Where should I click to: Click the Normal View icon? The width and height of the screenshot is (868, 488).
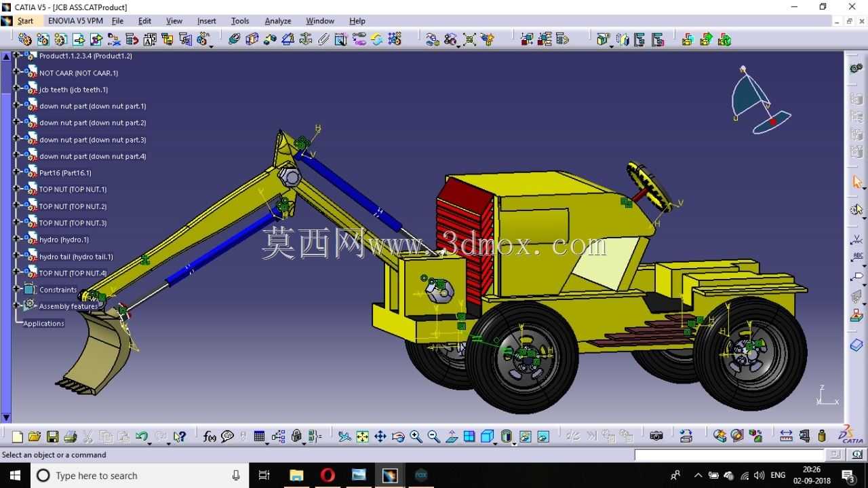tap(451, 436)
